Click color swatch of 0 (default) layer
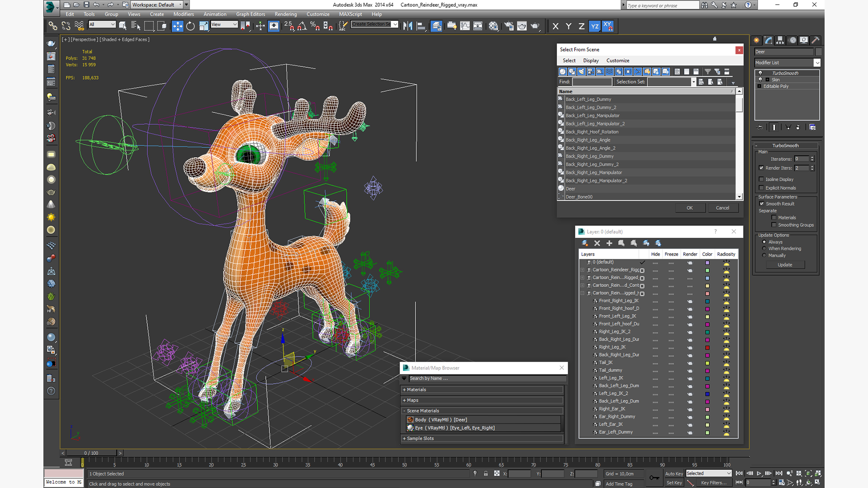The image size is (868, 488). point(708,263)
